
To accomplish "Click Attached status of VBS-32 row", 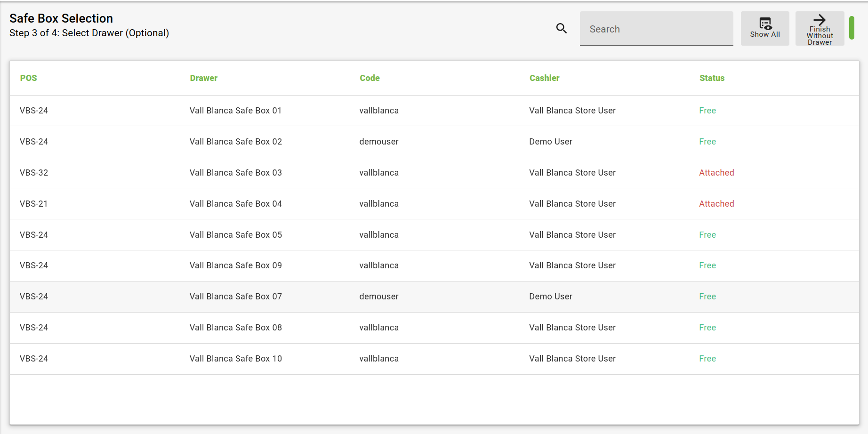I will click(716, 173).
